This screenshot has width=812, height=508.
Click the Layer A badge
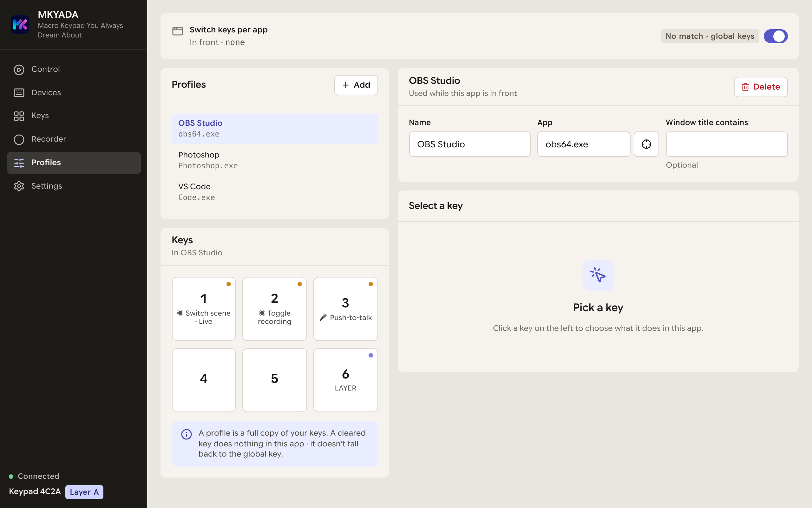point(84,492)
